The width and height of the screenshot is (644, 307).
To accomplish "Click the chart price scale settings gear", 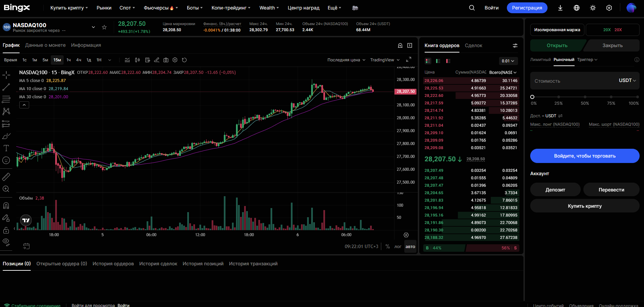I will 406,235.
